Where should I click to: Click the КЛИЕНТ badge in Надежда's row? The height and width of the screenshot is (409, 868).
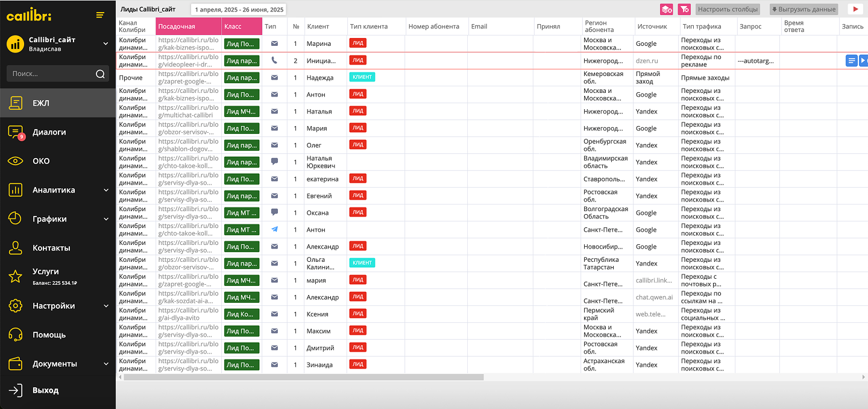point(362,77)
